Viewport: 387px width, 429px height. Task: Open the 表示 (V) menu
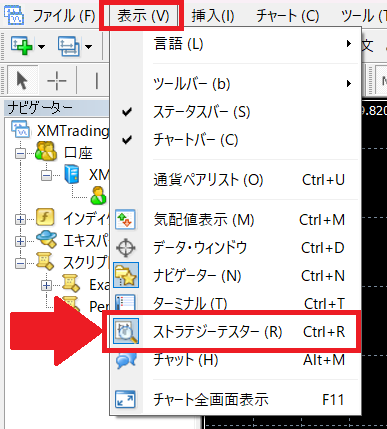pyautogui.click(x=143, y=16)
